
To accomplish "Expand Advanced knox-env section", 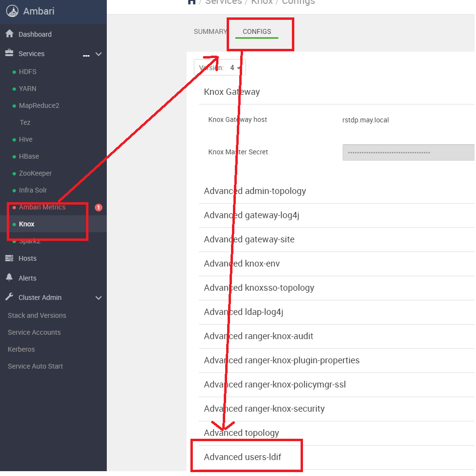I will click(x=242, y=264).
